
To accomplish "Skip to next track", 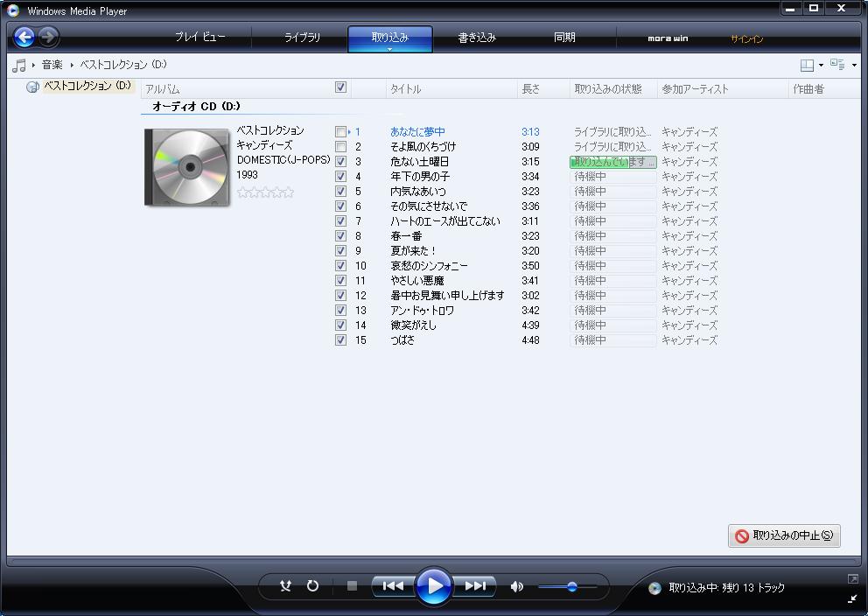I will click(474, 585).
